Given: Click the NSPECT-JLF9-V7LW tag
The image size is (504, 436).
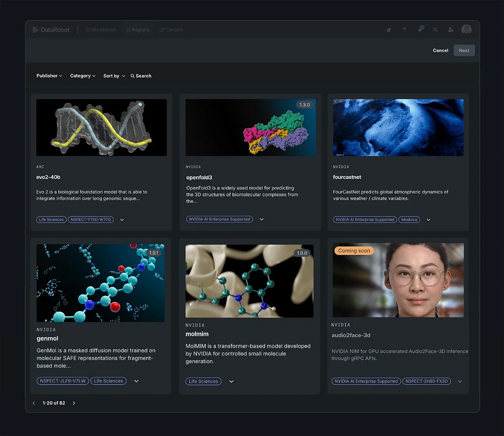Looking at the screenshot, I should click(x=63, y=381).
